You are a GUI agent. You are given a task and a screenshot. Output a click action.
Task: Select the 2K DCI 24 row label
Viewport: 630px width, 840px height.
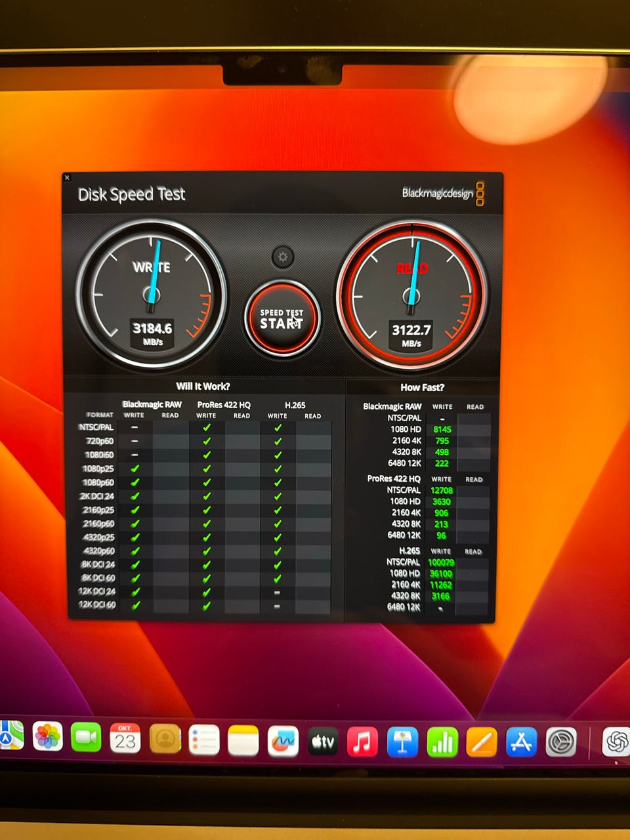pos(97,496)
